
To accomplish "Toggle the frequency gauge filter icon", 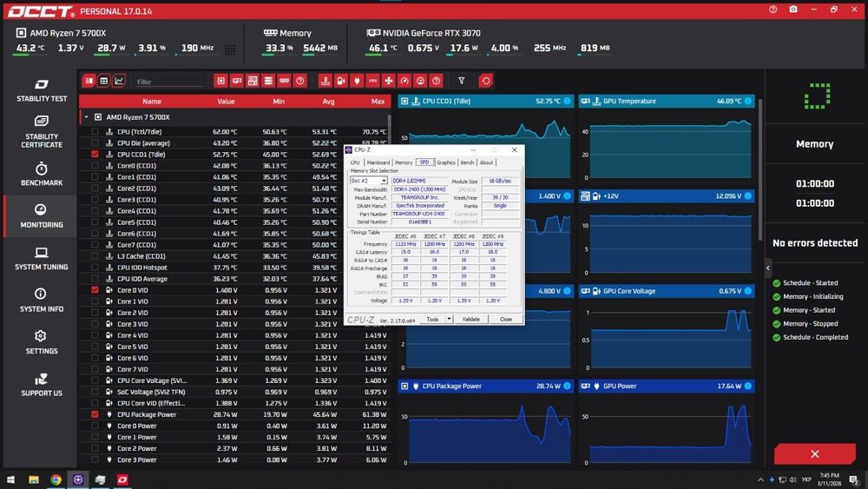I will coord(404,81).
